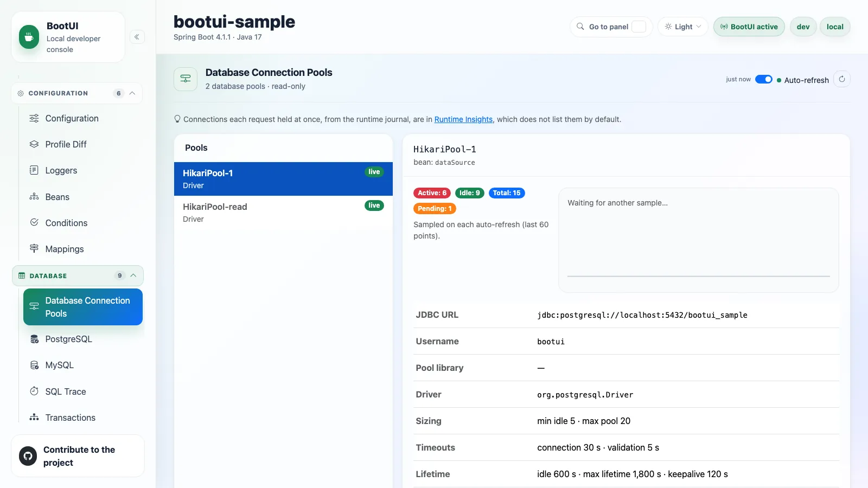Image resolution: width=868 pixels, height=488 pixels.
Task: Click the SQL Trace stopwatch icon
Action: pos(34,391)
